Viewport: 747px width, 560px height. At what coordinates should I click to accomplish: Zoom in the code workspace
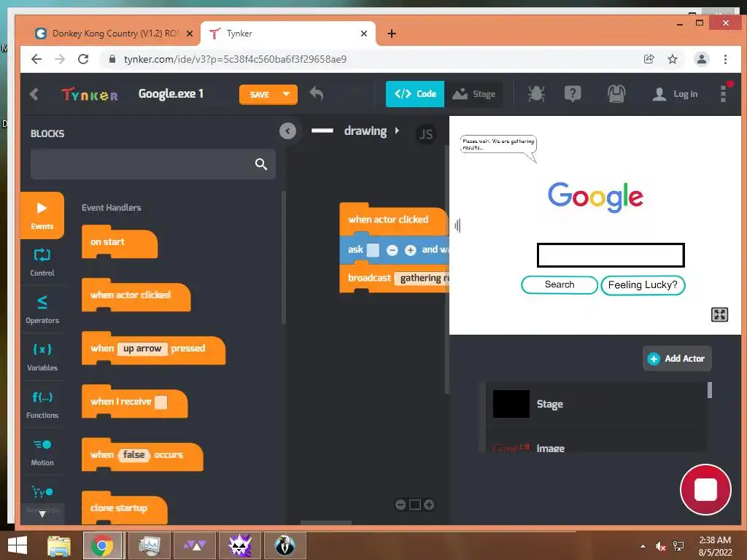[429, 505]
